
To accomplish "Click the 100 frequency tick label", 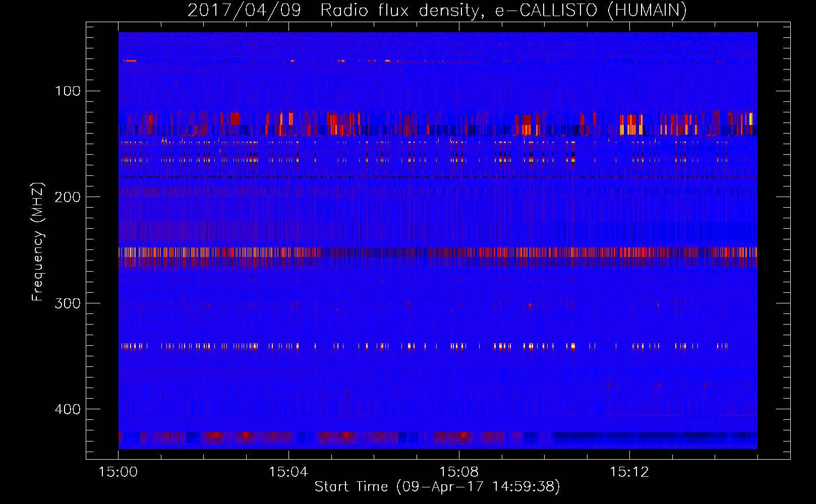I will point(68,91).
